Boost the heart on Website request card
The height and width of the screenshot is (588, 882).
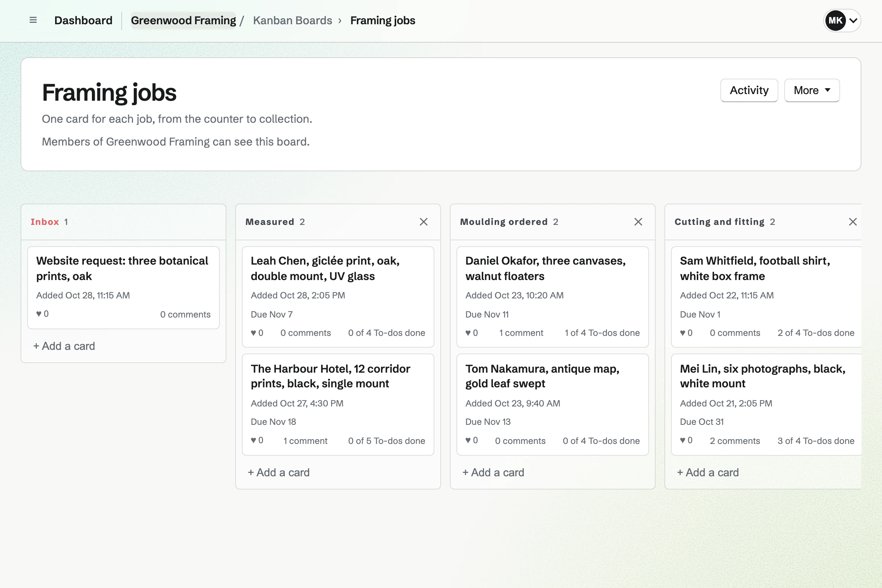(42, 314)
